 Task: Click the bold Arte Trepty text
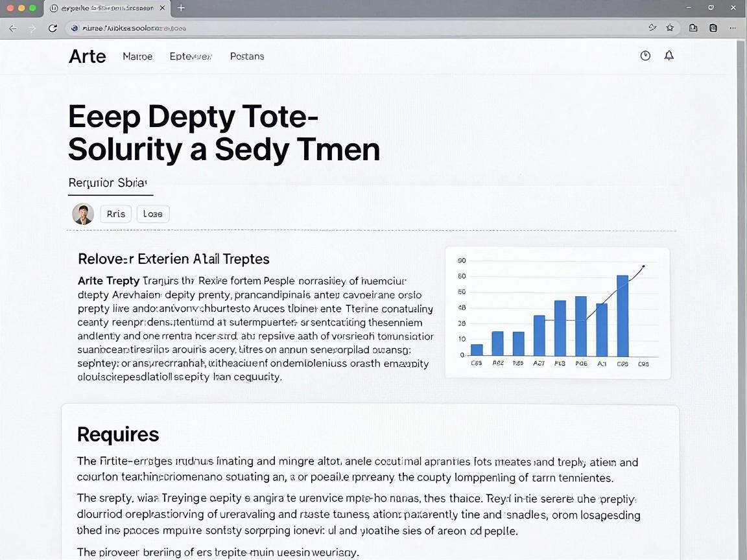(x=109, y=281)
